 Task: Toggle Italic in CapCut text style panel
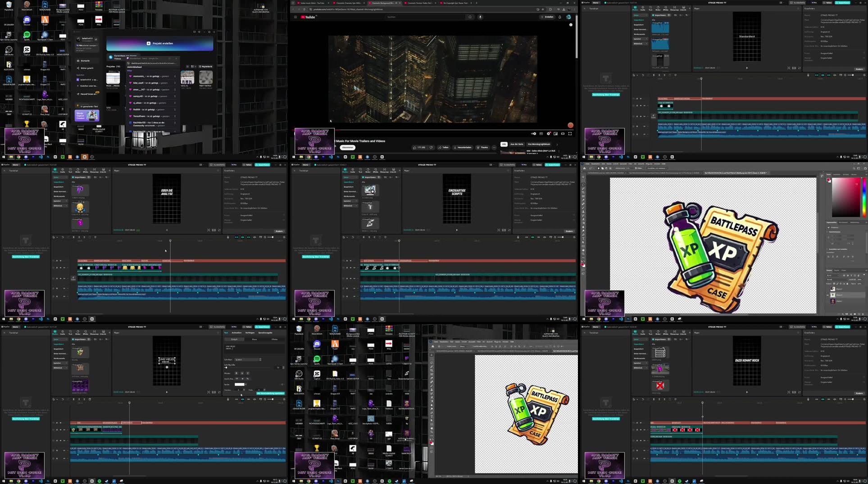pyautogui.click(x=247, y=373)
